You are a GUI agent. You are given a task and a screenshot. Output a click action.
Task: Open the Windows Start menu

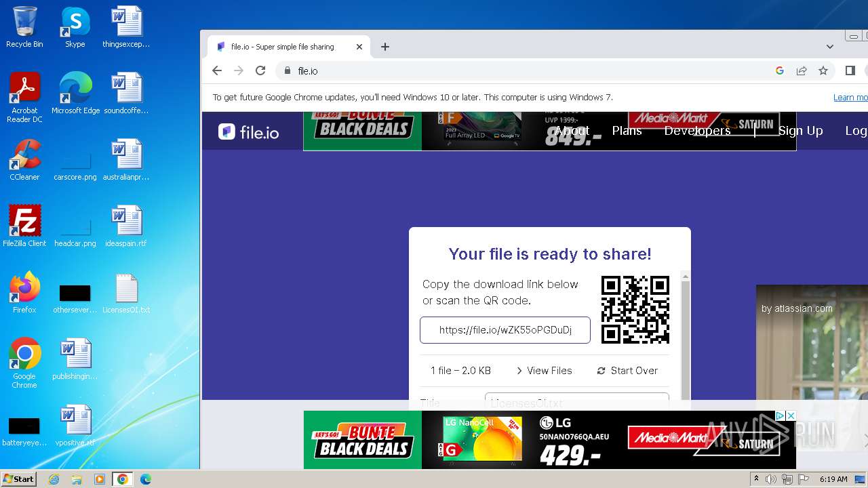pos(18,479)
